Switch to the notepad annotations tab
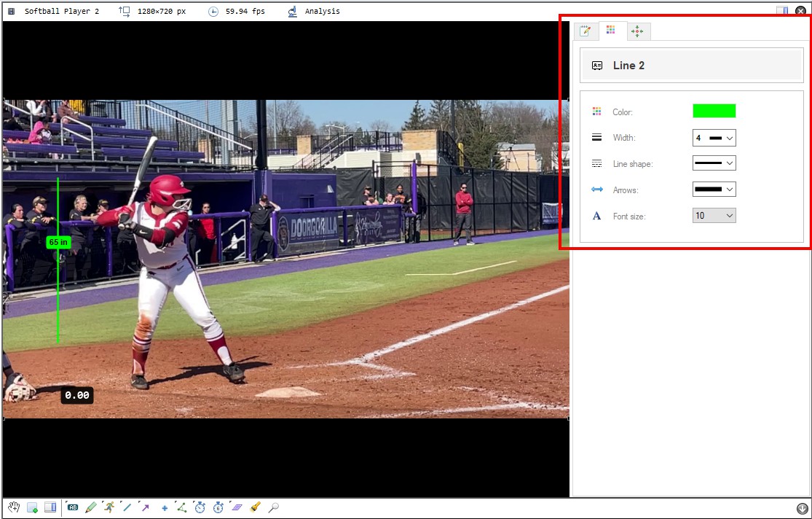Viewport: 812px width, 519px height. (x=586, y=31)
